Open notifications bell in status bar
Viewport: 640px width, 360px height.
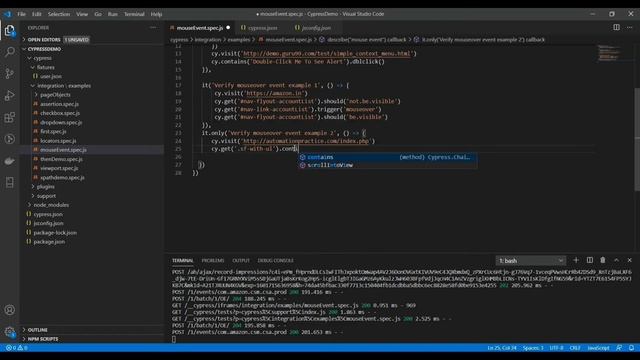pyautogui.click(x=631, y=348)
